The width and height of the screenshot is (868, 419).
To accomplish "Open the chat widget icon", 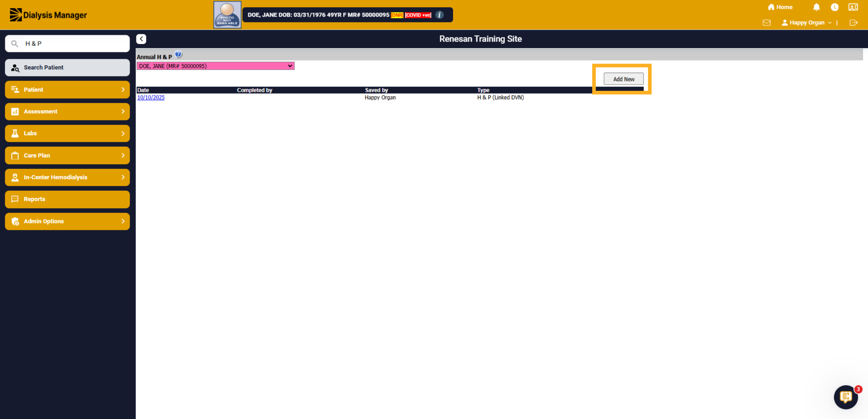I will pos(846,397).
